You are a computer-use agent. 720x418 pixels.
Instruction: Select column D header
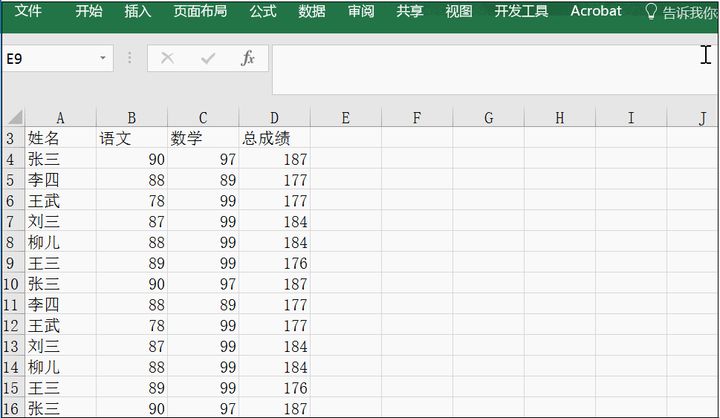click(x=274, y=118)
